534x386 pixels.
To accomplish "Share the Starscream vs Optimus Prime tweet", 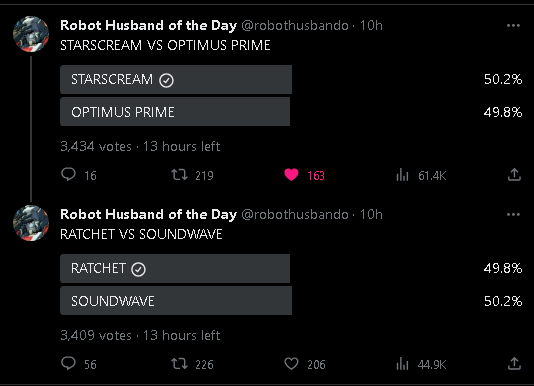I will point(514,174).
